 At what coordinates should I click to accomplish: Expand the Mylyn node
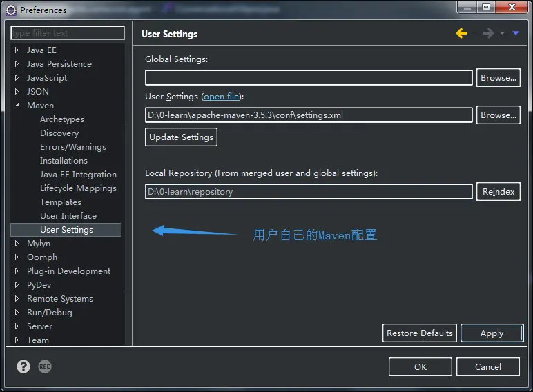pyautogui.click(x=17, y=243)
